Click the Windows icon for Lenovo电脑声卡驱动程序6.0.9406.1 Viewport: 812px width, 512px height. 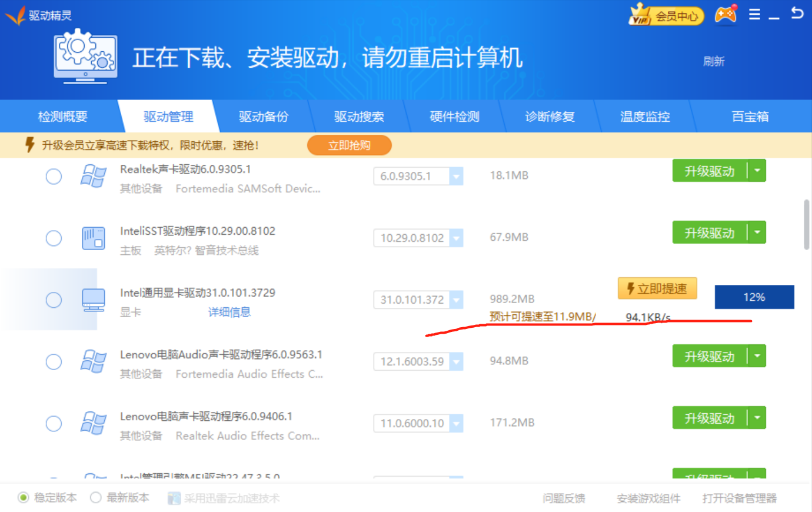93,423
